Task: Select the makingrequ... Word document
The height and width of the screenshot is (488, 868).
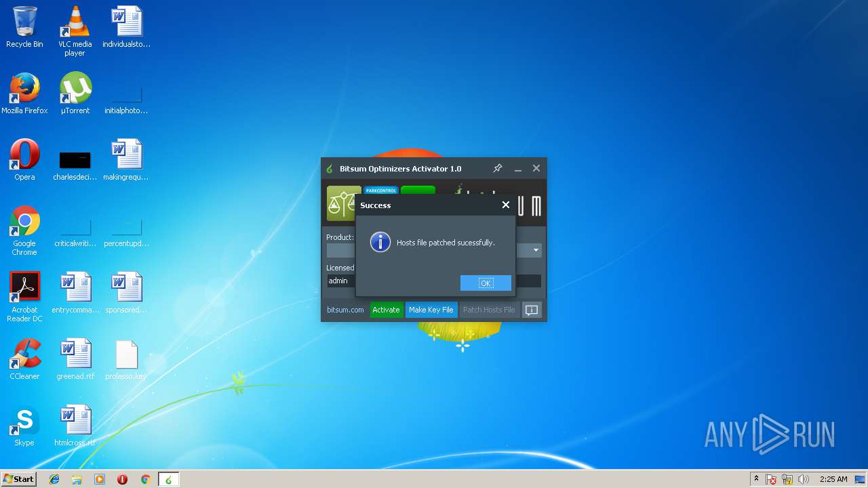Action: (126, 160)
